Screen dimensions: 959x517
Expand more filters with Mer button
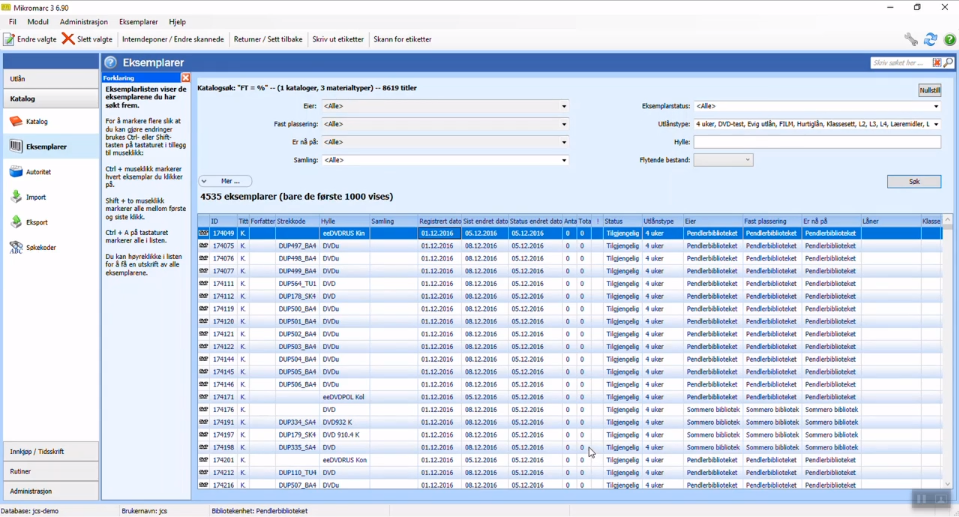[225, 181]
